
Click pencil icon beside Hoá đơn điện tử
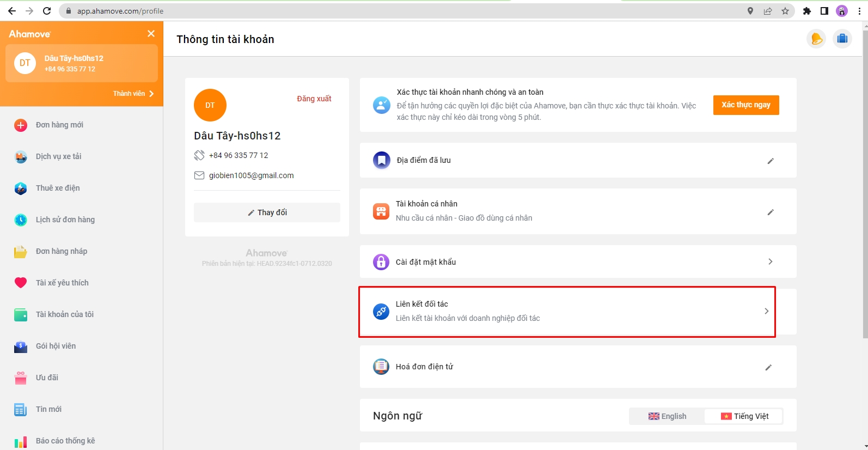[768, 367]
